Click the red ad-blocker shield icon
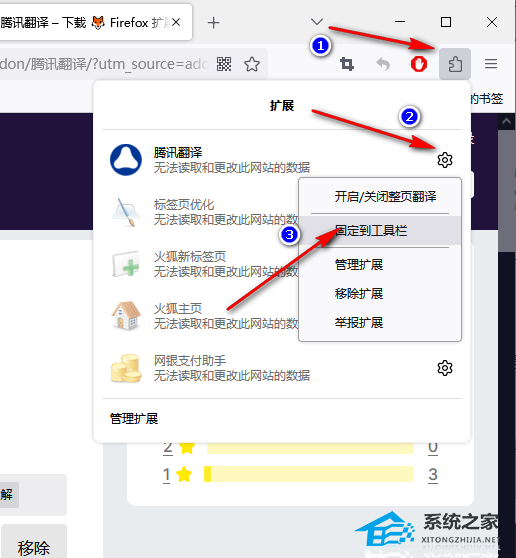Viewport: 516px width, 558px height. point(418,64)
